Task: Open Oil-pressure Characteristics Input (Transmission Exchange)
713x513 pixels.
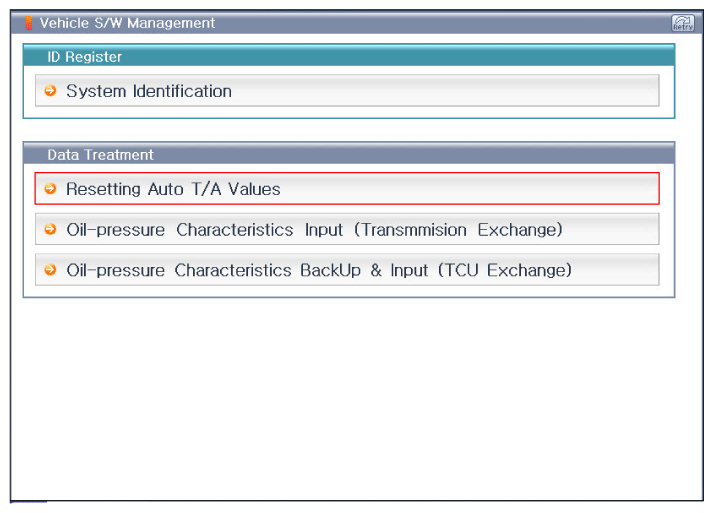Action: [x=347, y=229]
